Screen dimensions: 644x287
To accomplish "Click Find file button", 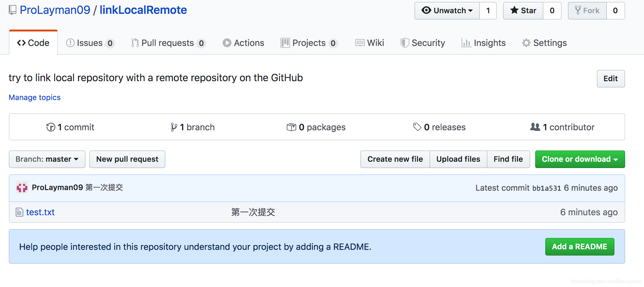I will pyautogui.click(x=508, y=159).
